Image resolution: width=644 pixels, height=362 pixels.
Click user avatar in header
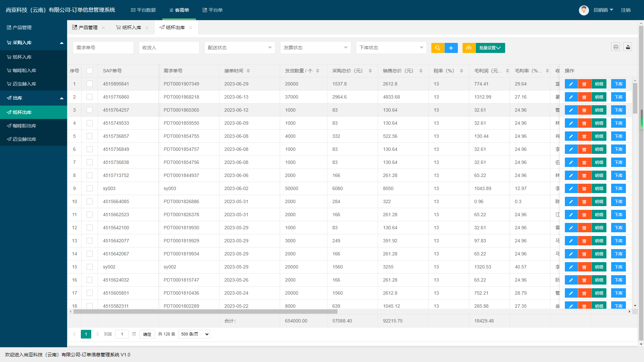point(584,10)
